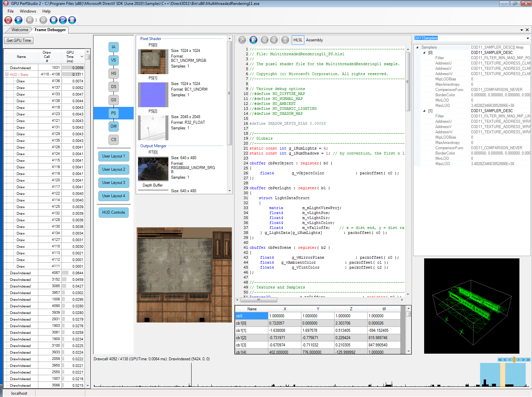Click the orange timeline zoom slider handle
The image size is (532, 397).
[514, 360]
